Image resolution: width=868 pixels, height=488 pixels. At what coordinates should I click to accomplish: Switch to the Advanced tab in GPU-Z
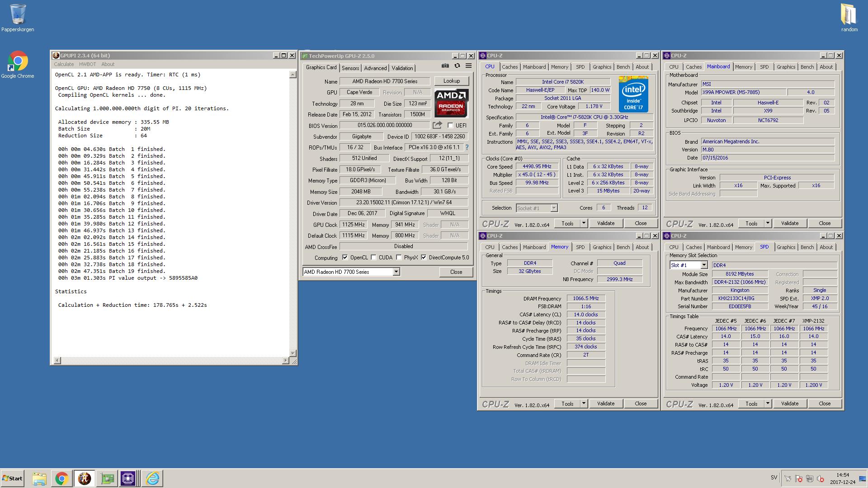point(375,68)
